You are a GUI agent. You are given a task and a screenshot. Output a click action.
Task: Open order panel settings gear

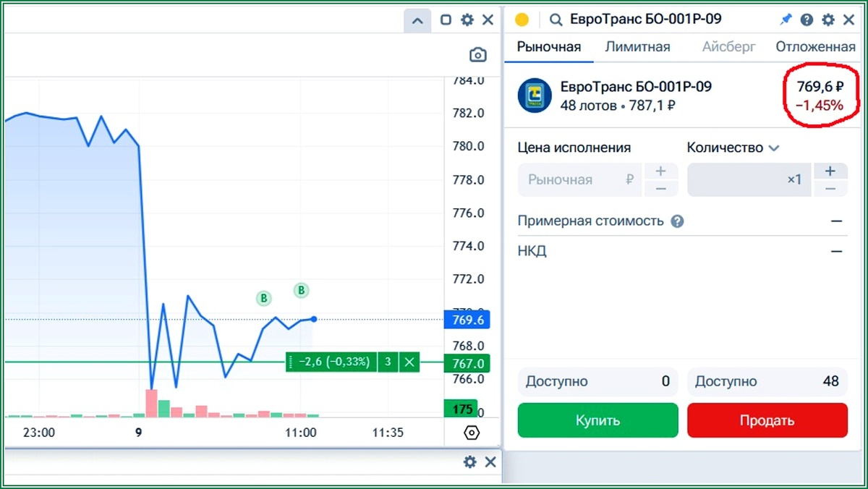(x=827, y=19)
